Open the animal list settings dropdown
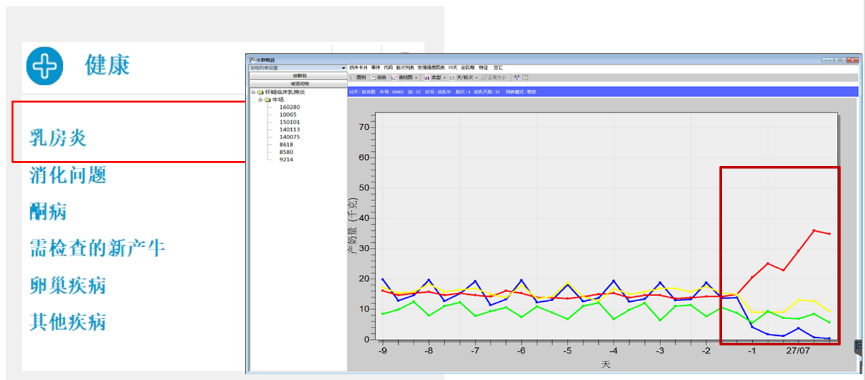The image size is (865, 380). coord(297,68)
